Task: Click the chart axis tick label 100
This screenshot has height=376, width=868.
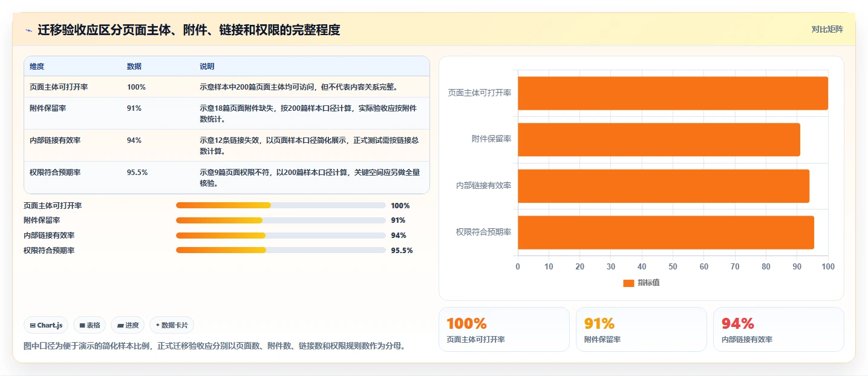Action: click(828, 266)
